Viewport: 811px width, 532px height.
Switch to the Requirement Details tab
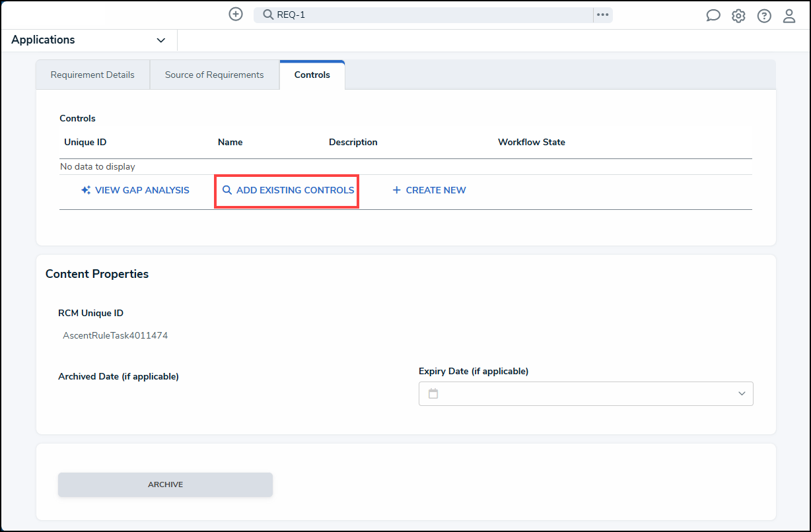[x=92, y=75]
